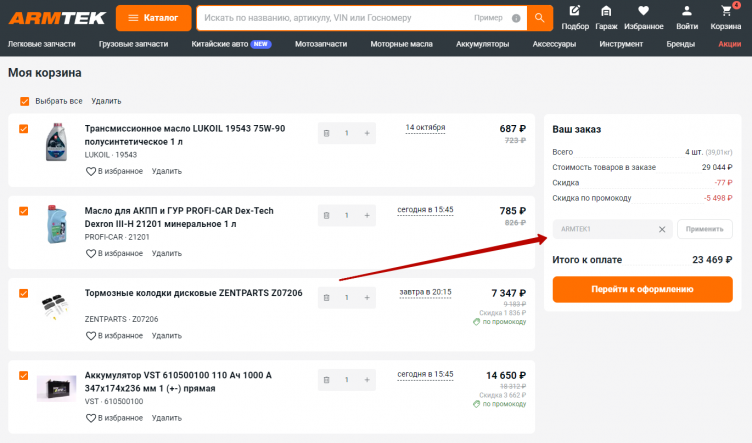Toggle the Выбрать все checkbox
The image size is (752, 443).
[24, 101]
